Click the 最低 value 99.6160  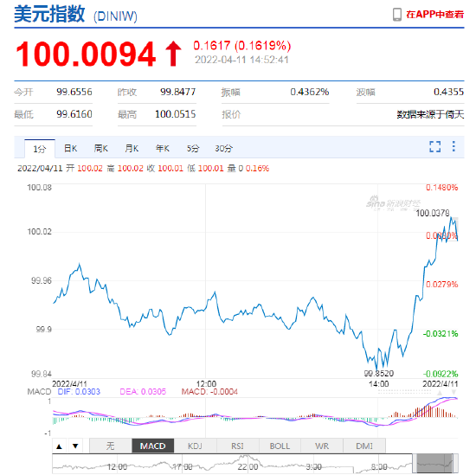pyautogui.click(x=74, y=114)
